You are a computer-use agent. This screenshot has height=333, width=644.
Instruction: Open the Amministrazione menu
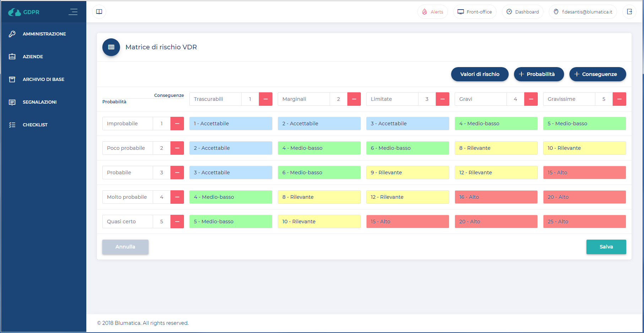44,34
